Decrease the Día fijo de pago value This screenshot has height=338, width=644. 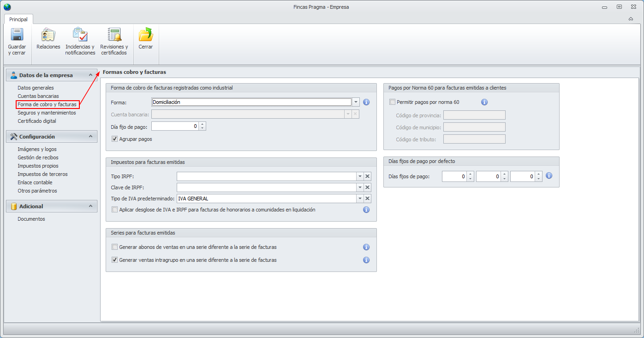203,128
